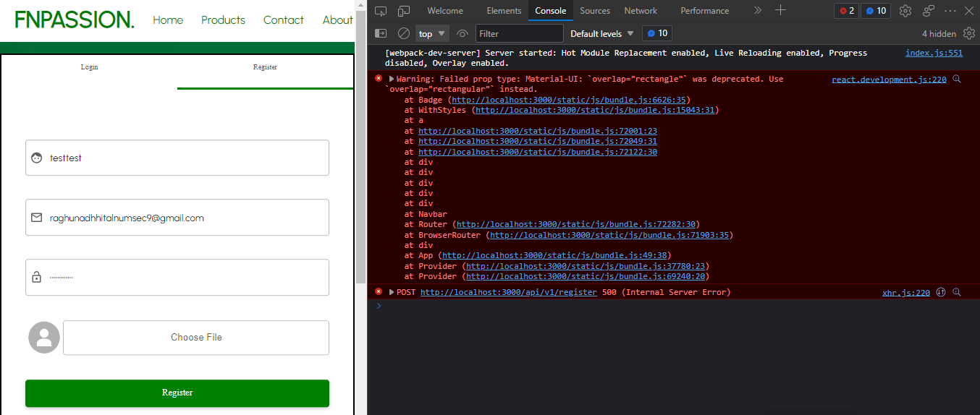
Task: Open the WithStyles bundle.js:15043:31 link
Action: point(595,110)
